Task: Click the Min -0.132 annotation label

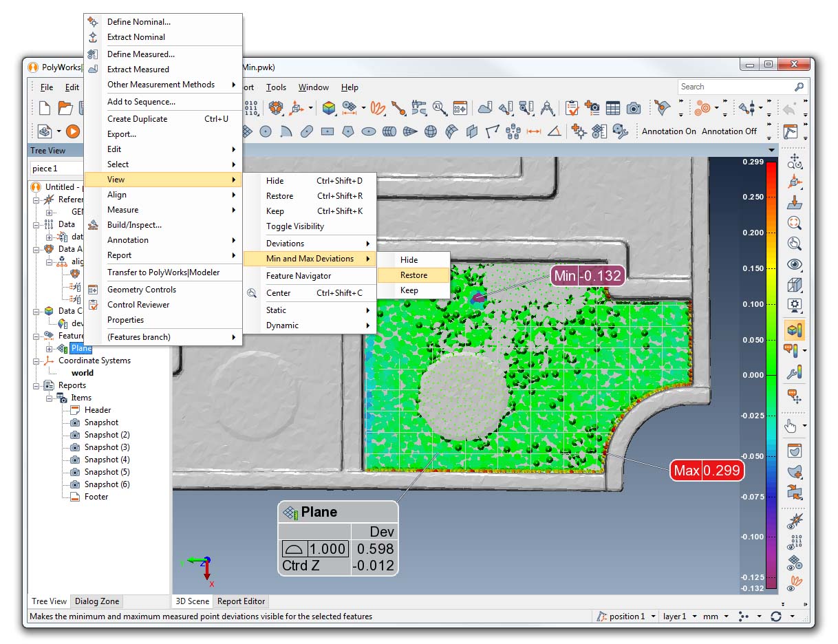Action: coord(588,276)
